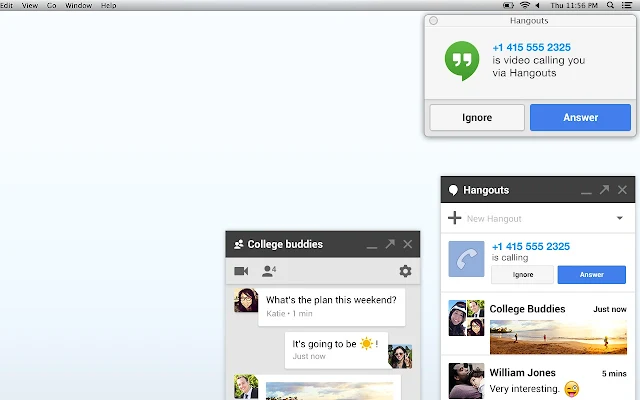Ignore the call in the Hangouts panel
The image size is (640, 400).
pos(522,275)
